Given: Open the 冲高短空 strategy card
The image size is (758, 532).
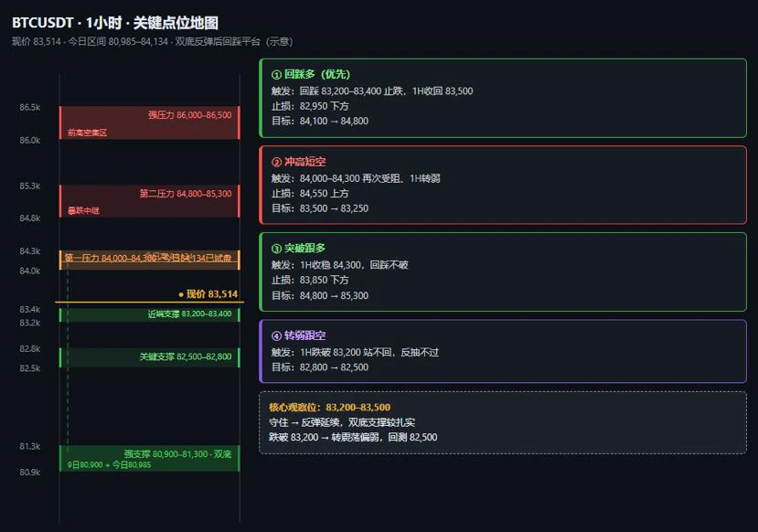Looking at the screenshot, I should click(x=503, y=185).
